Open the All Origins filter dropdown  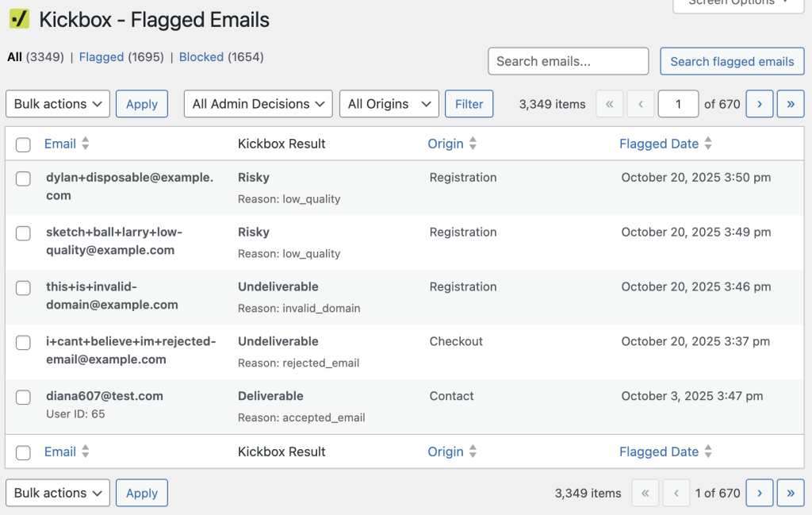pyautogui.click(x=389, y=104)
